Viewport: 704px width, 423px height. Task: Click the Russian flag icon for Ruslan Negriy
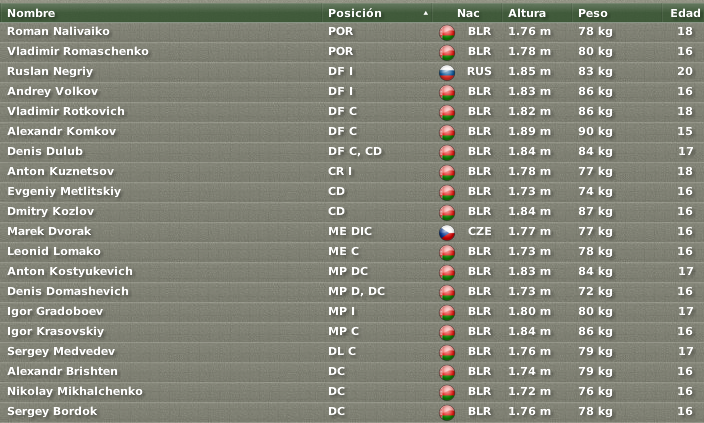447,73
